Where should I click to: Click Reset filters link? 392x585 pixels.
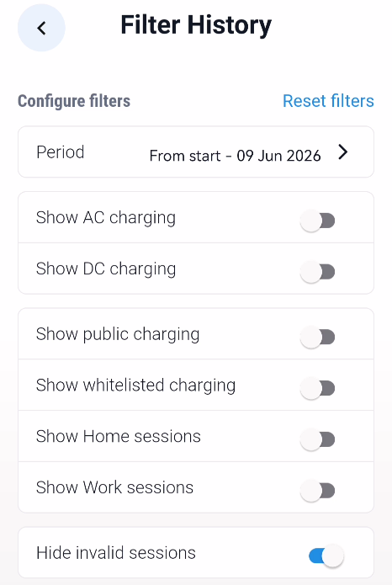[x=328, y=101]
